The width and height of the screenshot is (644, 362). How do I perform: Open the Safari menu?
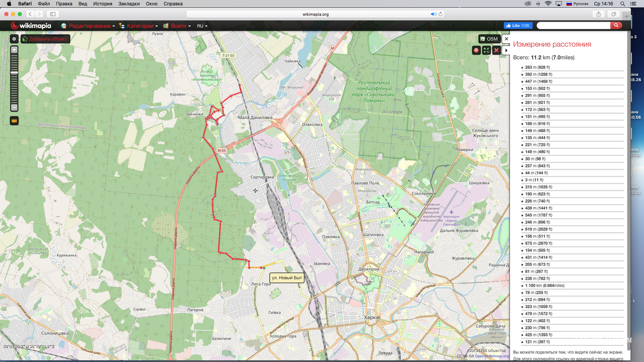click(25, 4)
